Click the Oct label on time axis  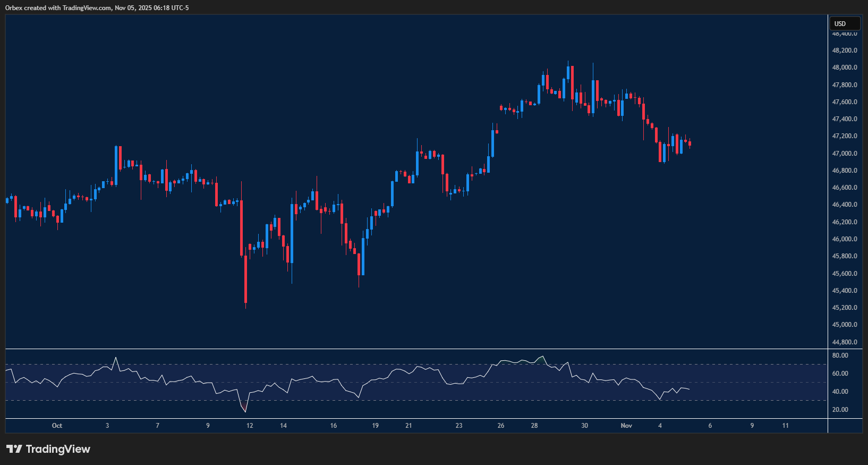57,426
